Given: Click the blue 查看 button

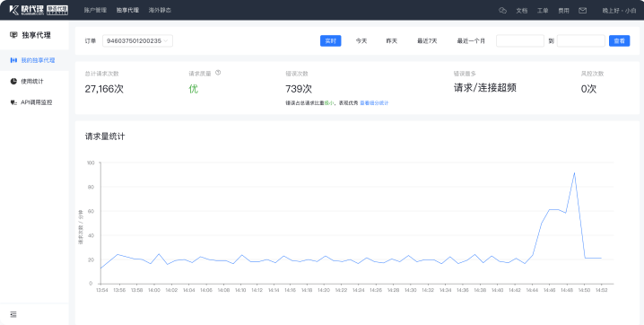Looking at the screenshot, I should (620, 40).
